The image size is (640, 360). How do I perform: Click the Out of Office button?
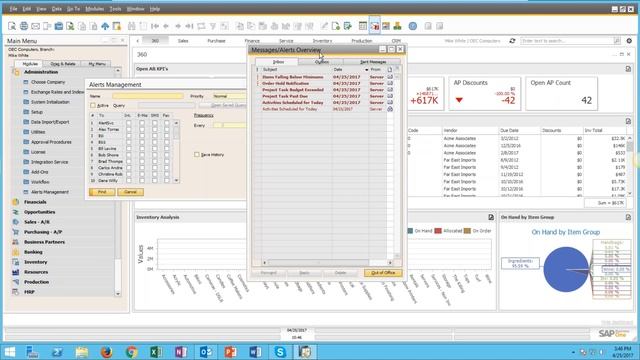coord(383,273)
